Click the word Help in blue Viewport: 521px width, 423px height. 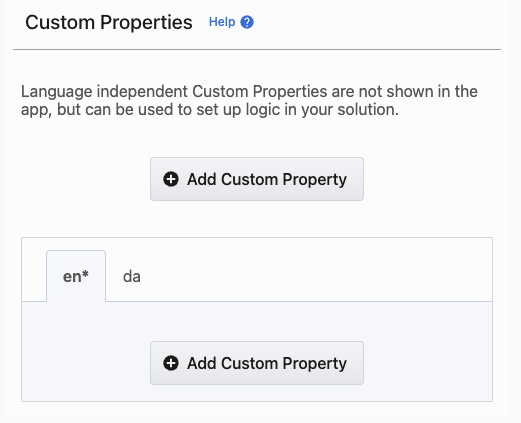coord(222,22)
